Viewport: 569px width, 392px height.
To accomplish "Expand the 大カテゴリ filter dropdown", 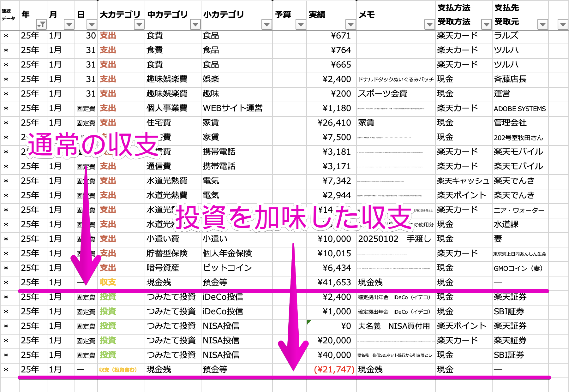I will tap(139, 24).
